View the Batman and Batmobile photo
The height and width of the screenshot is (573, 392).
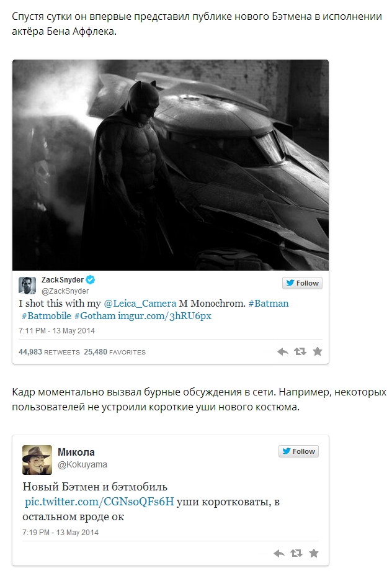click(x=171, y=165)
